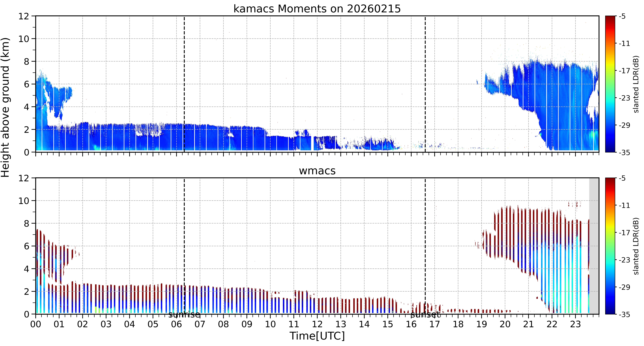Click the '12' time tick label on x-axis
Viewport: 644px width, 346px height.
317,324
